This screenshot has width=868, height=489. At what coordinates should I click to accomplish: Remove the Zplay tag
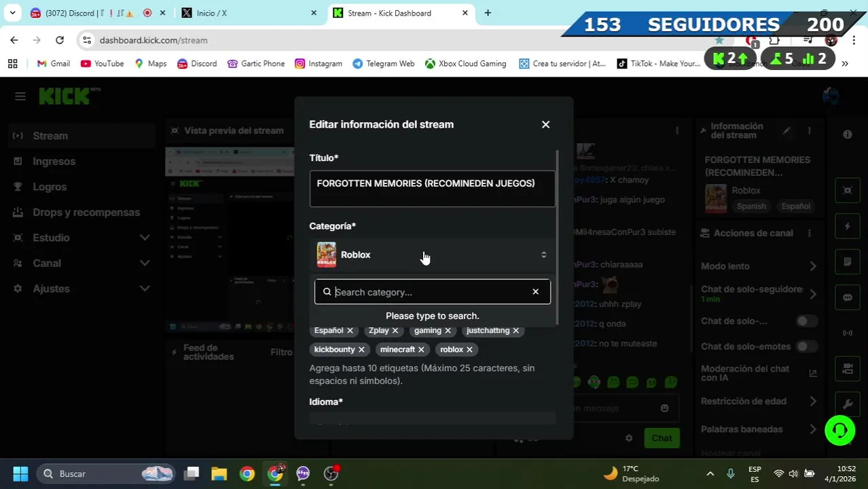point(395,331)
